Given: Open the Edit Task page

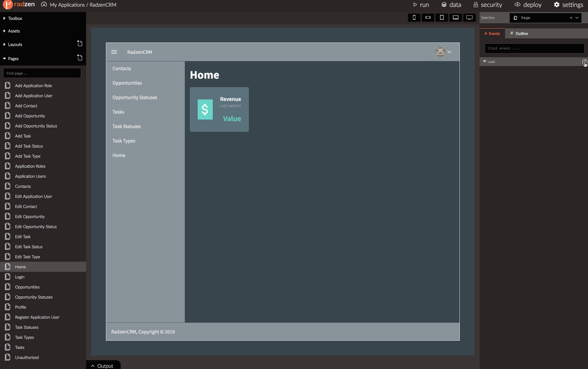Looking at the screenshot, I should click(23, 237).
